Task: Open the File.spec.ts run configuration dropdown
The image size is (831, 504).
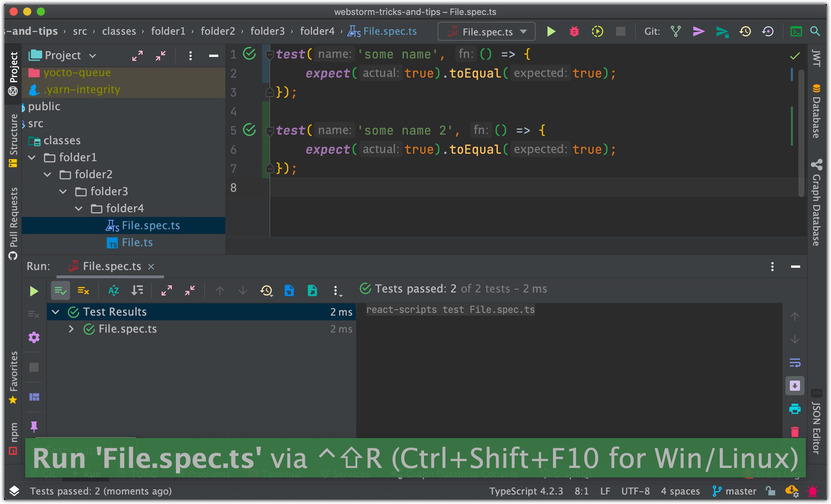Action: [487, 32]
